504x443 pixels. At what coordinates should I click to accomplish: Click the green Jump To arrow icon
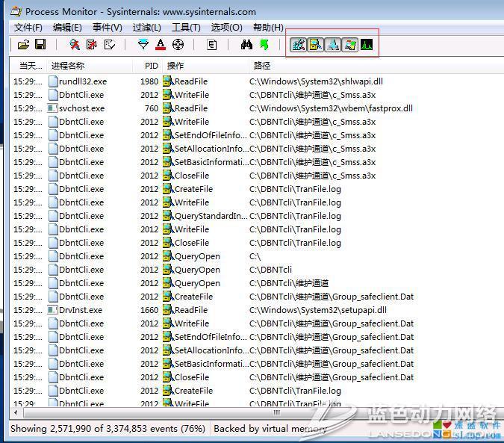tap(264, 45)
